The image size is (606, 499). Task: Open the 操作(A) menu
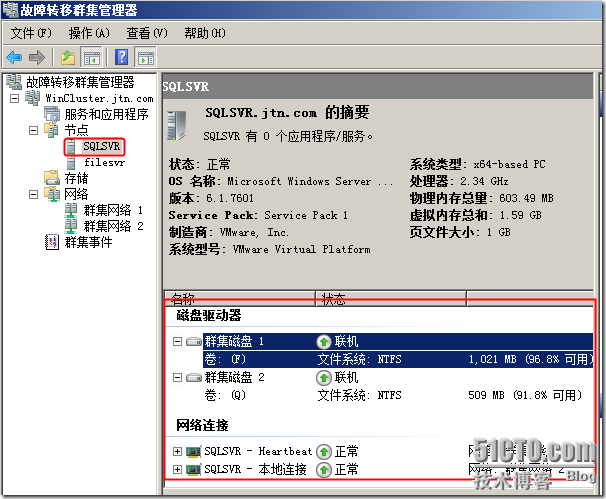click(89, 33)
